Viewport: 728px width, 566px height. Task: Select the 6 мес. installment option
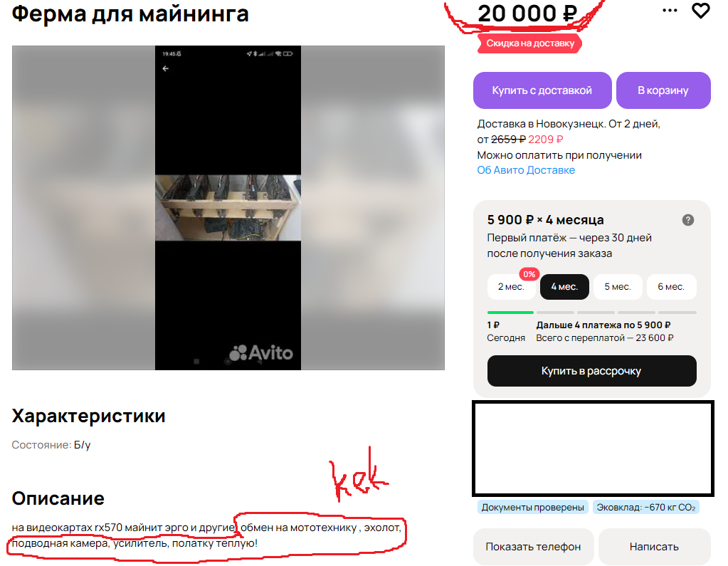coord(671,287)
